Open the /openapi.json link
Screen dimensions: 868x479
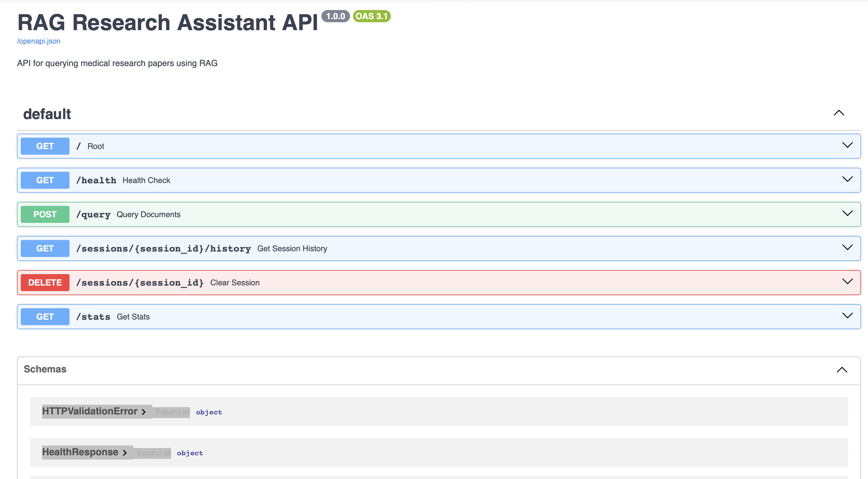pyautogui.click(x=39, y=41)
